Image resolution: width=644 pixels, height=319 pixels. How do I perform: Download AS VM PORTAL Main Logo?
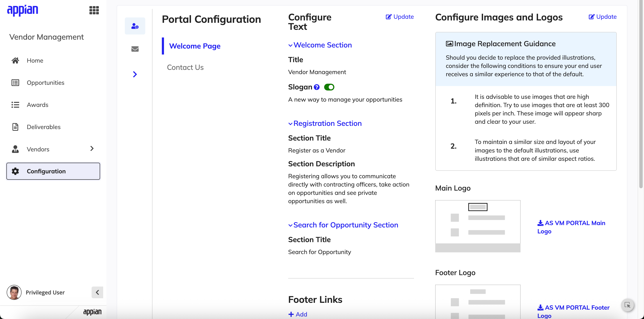572,227
